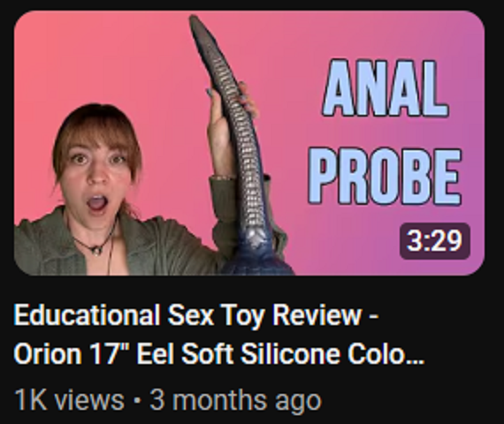
Task: Click the "3 months ago" upload date
Action: [x=235, y=400]
